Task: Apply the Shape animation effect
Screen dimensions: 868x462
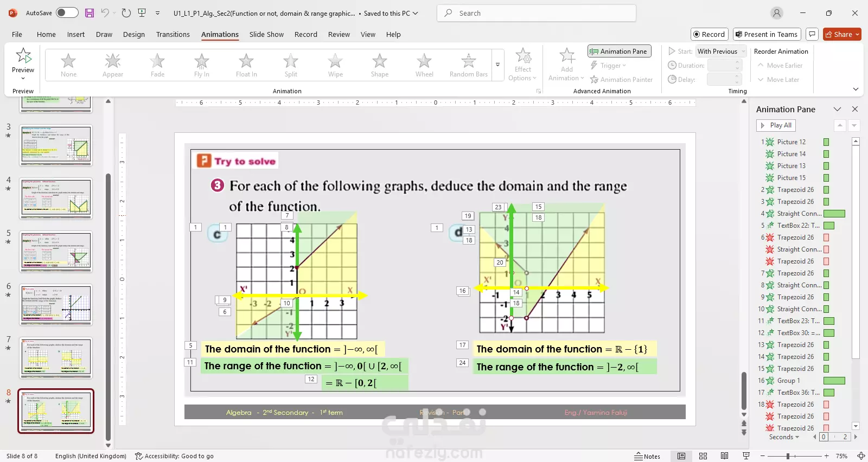Action: (380, 65)
